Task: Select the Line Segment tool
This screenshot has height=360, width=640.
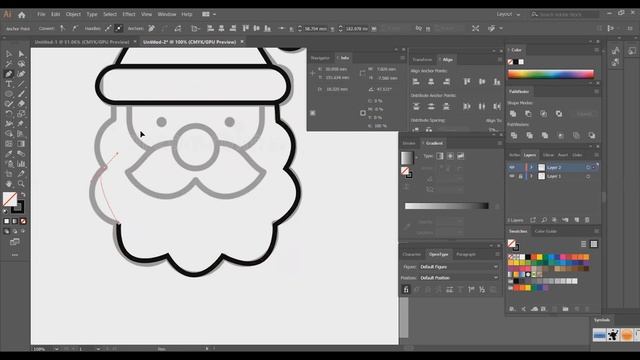Action: point(21,84)
